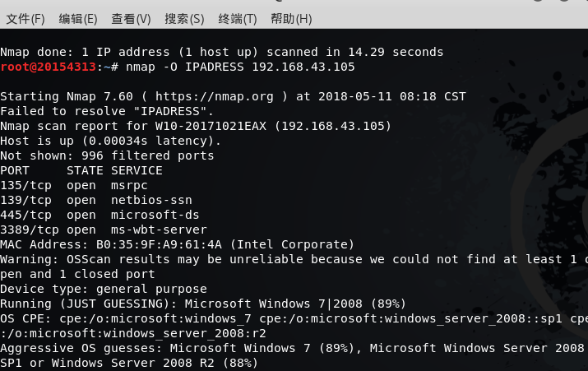Viewport: 588px width, 371px height.
Task: Click 'SP1 or Windows Server 2008 R2 (88%)' line
Action: (x=129, y=363)
